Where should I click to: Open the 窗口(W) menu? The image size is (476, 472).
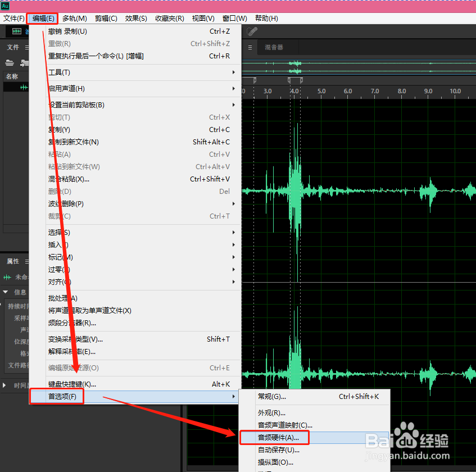click(234, 19)
